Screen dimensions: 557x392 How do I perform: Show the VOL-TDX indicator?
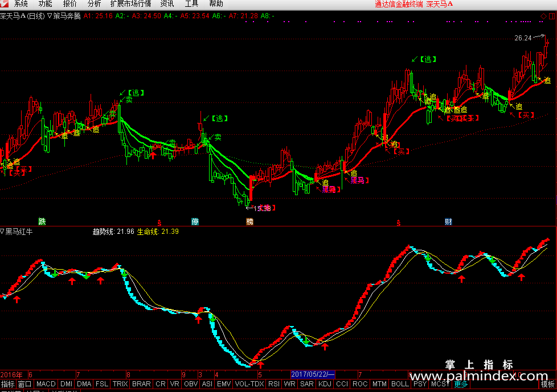249,384
